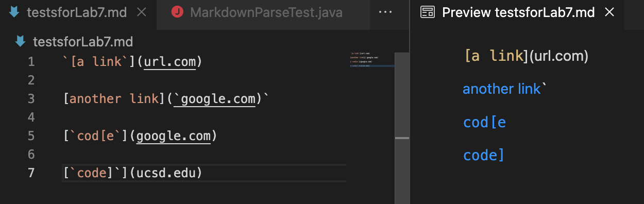Click the markdown icon in the breadcrumb
Viewport: 644px width, 204px height.
(x=21, y=42)
